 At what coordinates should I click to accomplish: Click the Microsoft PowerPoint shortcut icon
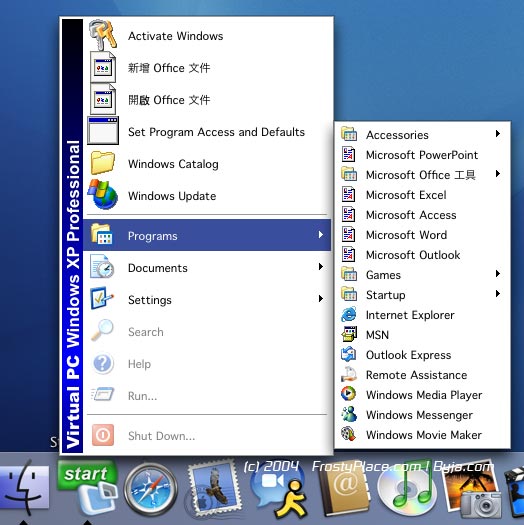pos(349,155)
